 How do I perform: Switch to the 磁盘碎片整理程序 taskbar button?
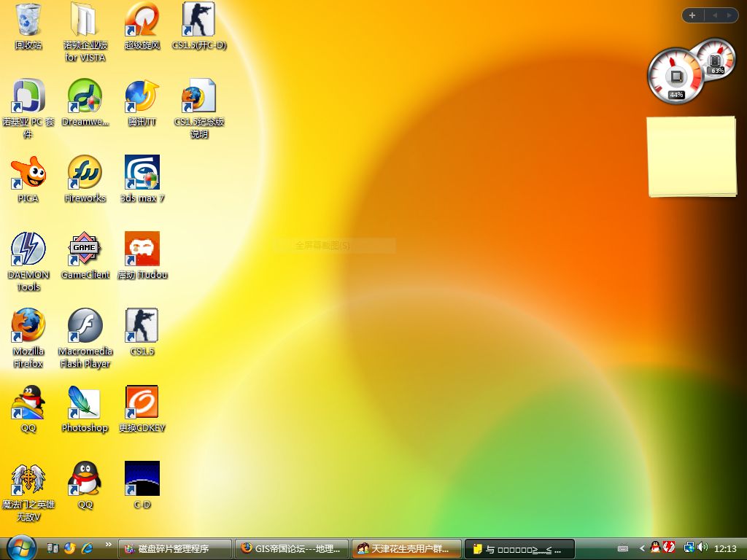click(175, 549)
